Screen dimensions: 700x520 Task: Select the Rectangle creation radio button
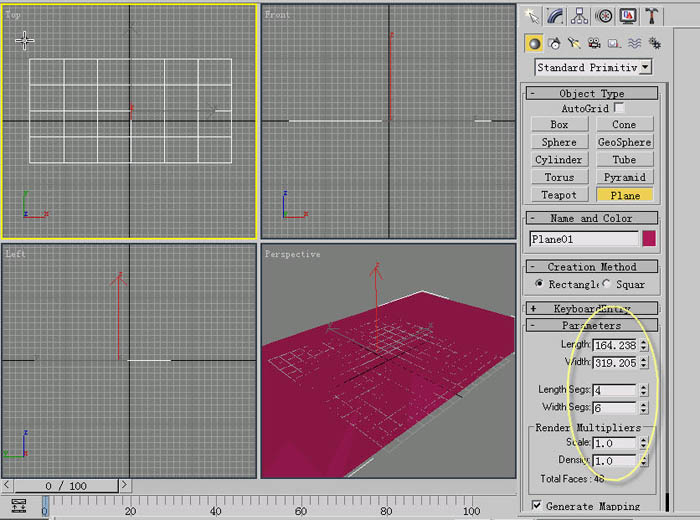tap(539, 284)
